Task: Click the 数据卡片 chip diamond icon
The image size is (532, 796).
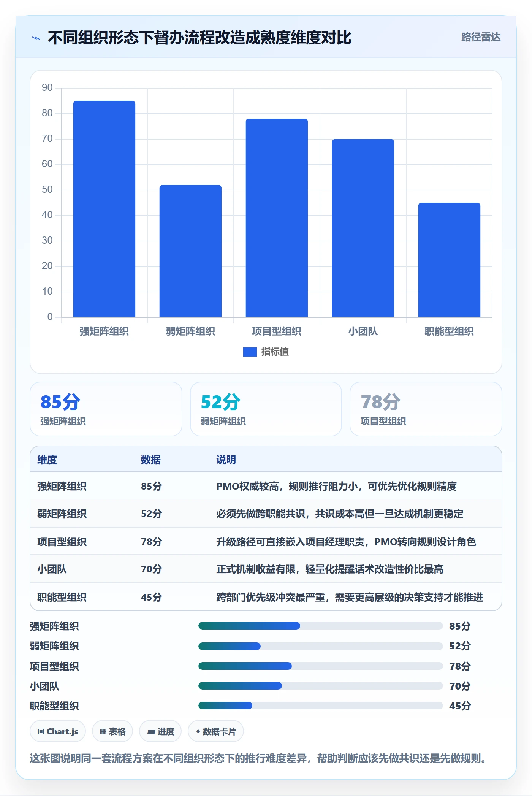Action: point(198,731)
